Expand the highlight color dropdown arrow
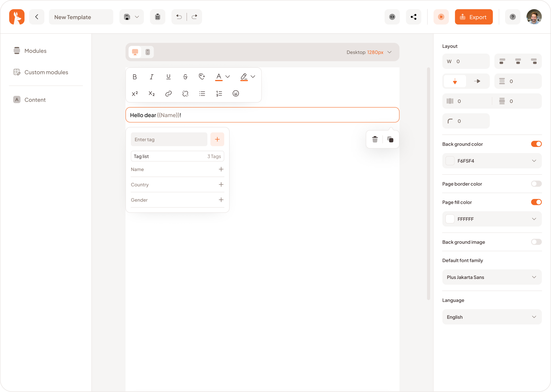The image size is (551, 392). tap(253, 77)
